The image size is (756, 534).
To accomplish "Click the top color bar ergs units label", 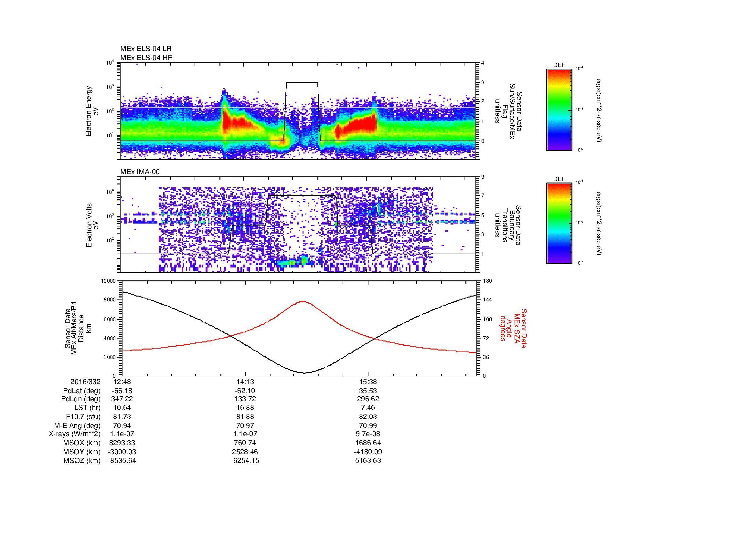I will point(599,110).
